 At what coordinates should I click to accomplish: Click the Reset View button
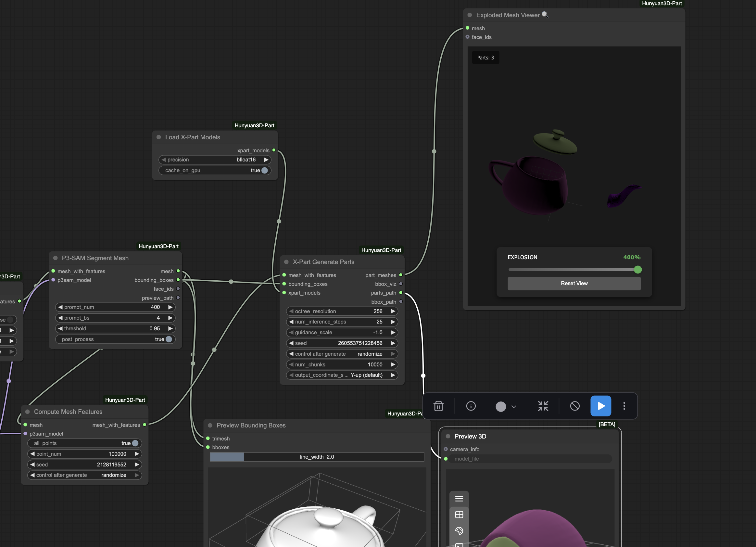click(574, 284)
